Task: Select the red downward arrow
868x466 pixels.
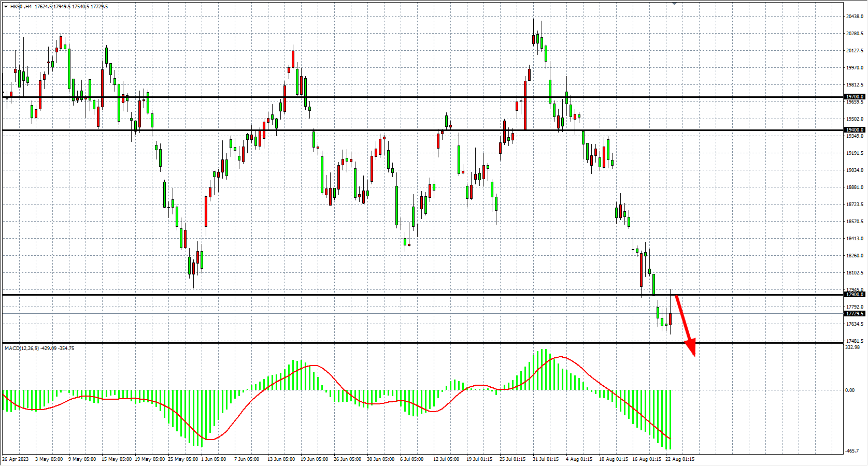Action: 685,325
